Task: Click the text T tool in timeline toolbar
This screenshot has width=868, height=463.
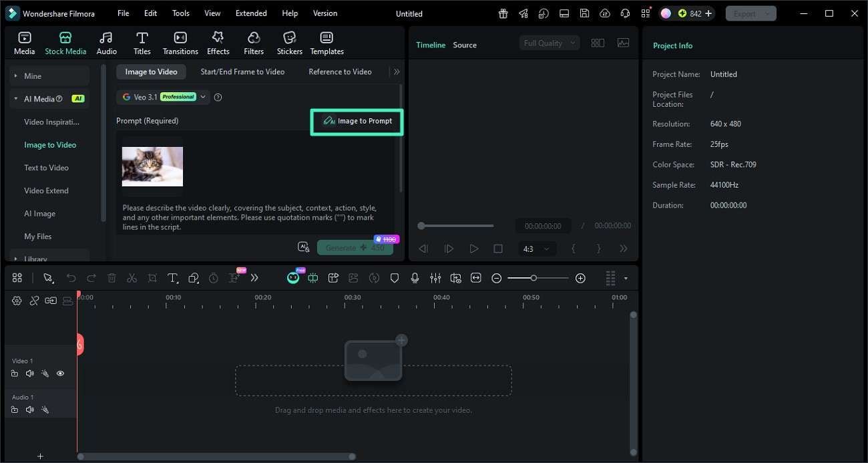Action: (172, 278)
